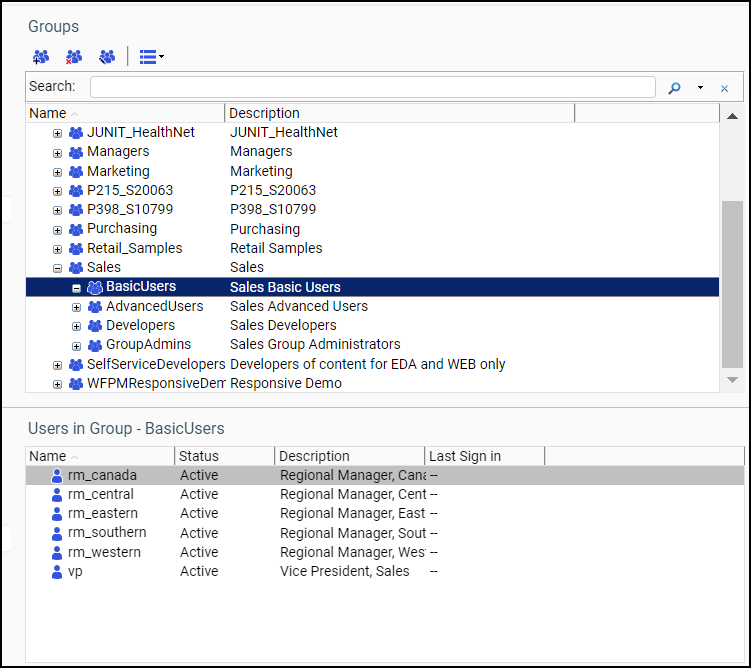Select the Developers group icon
This screenshot has width=751, height=668.
point(95,326)
